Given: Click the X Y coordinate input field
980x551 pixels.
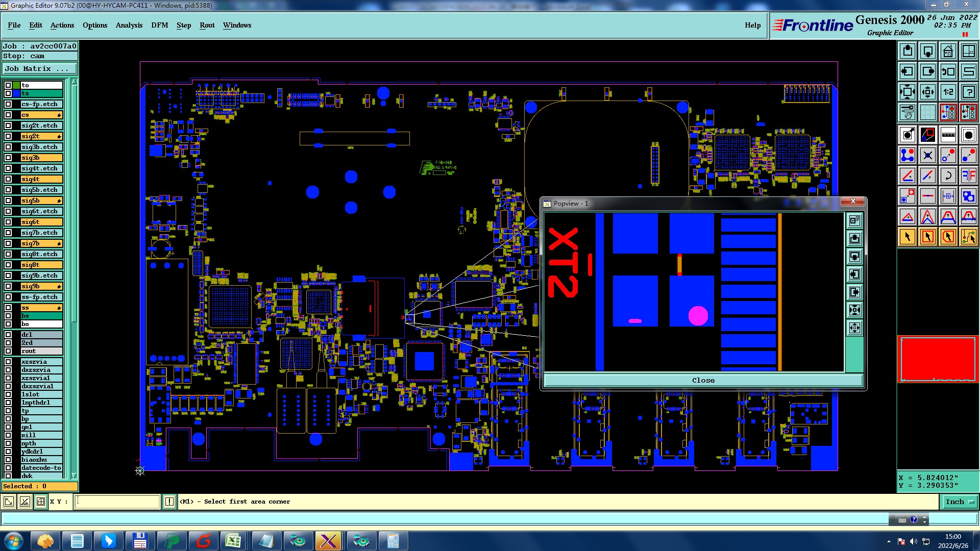Looking at the screenshot, I should coord(117,502).
